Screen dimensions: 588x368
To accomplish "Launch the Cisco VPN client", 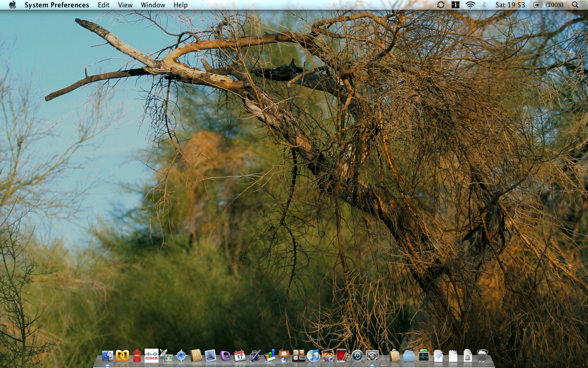I will pyautogui.click(x=152, y=356).
